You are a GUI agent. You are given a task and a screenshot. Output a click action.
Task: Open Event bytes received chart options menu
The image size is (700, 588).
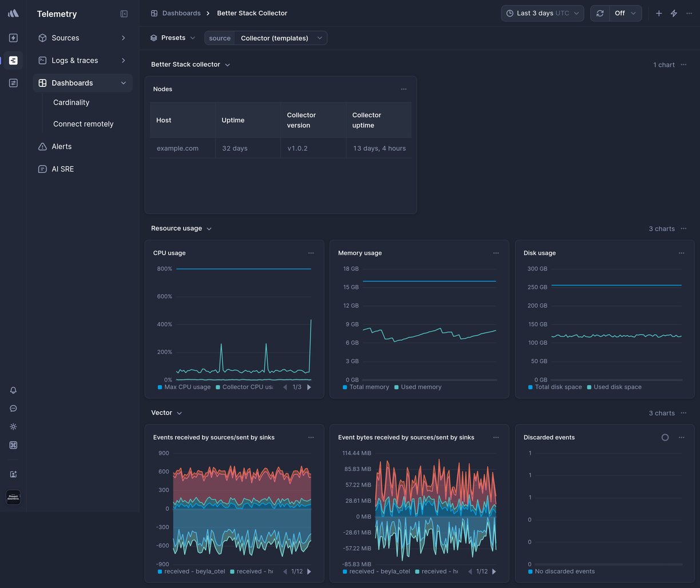coord(496,438)
